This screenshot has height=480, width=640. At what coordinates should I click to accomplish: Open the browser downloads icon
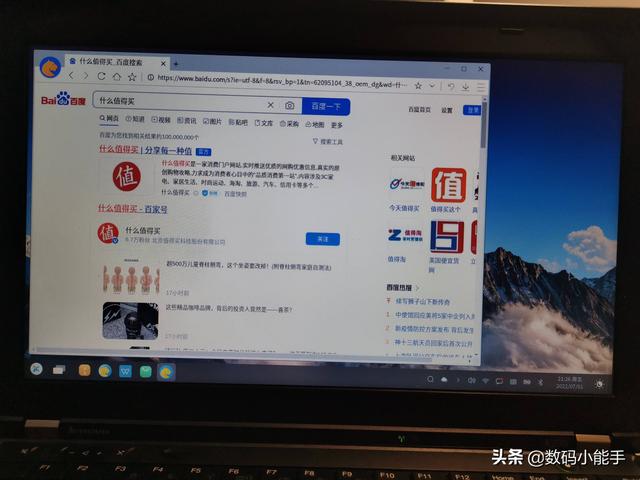[x=465, y=87]
